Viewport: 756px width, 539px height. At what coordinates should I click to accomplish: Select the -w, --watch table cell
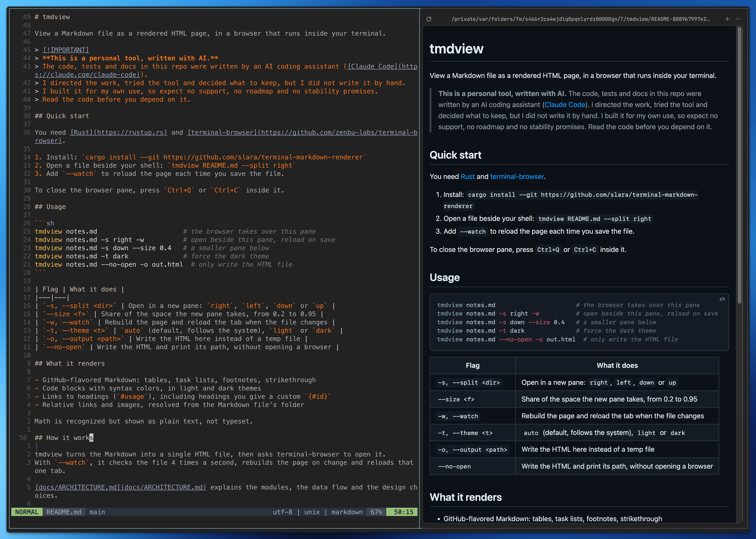click(472, 416)
